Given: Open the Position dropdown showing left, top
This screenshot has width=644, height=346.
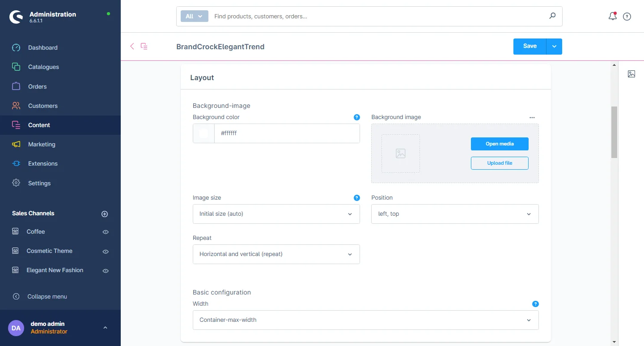Looking at the screenshot, I should [454, 214].
